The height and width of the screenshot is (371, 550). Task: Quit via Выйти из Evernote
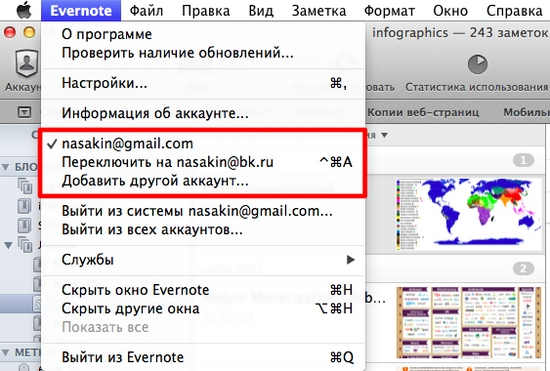(x=203, y=357)
